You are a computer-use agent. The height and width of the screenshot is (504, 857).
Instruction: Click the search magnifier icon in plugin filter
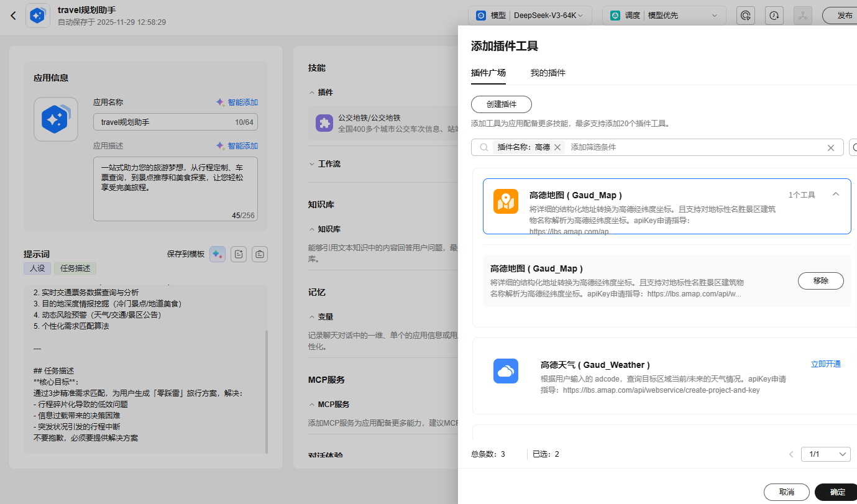pyautogui.click(x=484, y=147)
